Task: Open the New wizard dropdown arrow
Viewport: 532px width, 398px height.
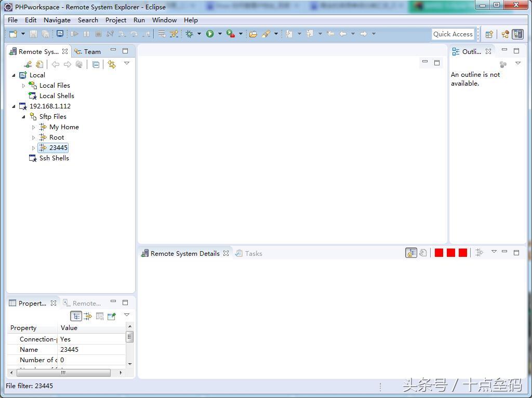Action: (x=23, y=34)
